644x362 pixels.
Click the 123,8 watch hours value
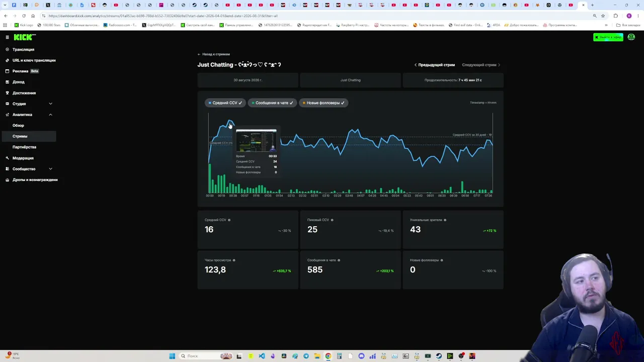(x=215, y=270)
